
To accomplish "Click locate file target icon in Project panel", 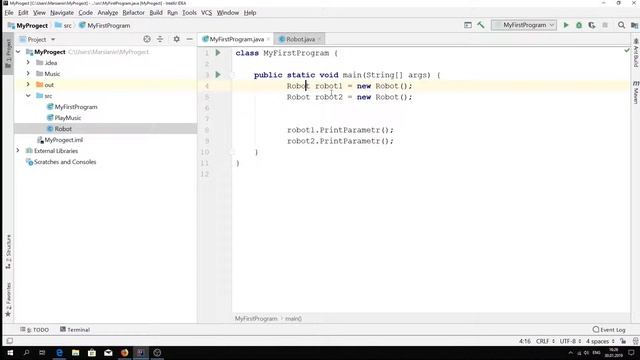I will pyautogui.click(x=147, y=39).
